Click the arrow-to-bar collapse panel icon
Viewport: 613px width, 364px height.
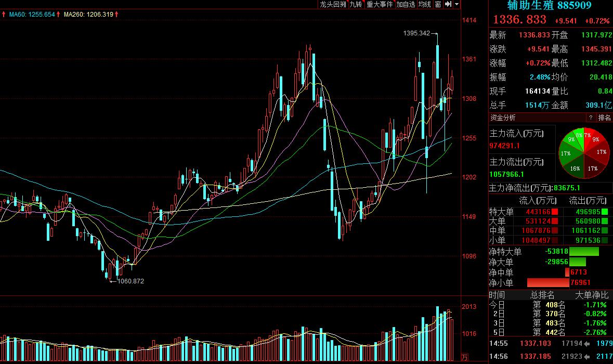click(x=448, y=4)
